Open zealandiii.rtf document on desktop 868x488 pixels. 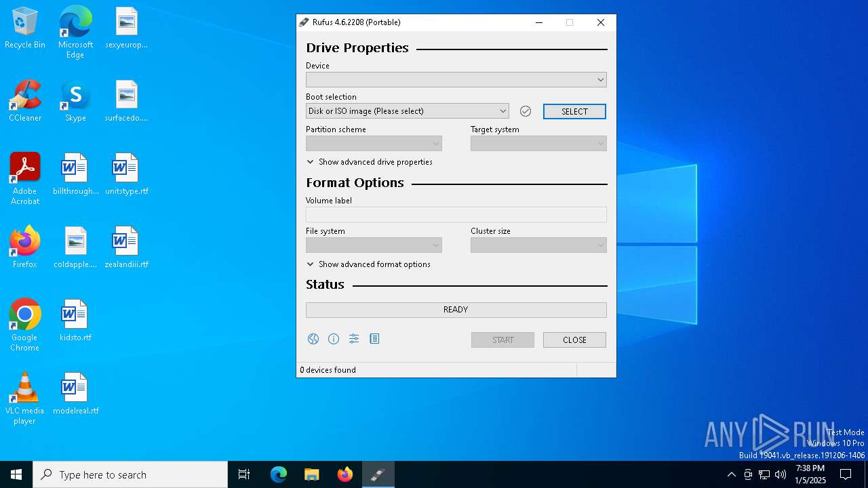[x=126, y=248]
